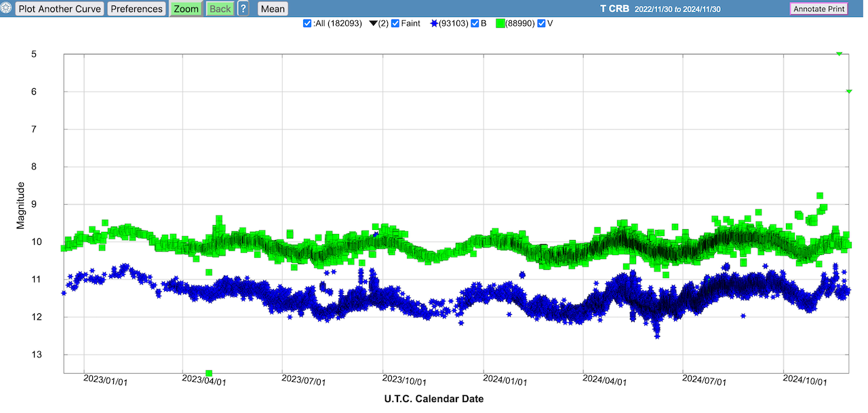Image resolution: width=868 pixels, height=413 pixels.
Task: Click the blue star B-band legend symbol
Action: tap(434, 24)
